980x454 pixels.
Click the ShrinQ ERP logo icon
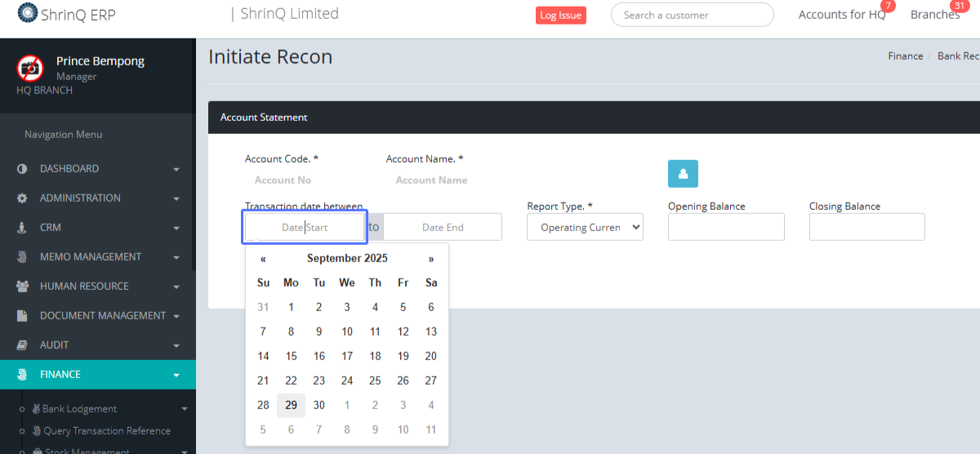(27, 13)
